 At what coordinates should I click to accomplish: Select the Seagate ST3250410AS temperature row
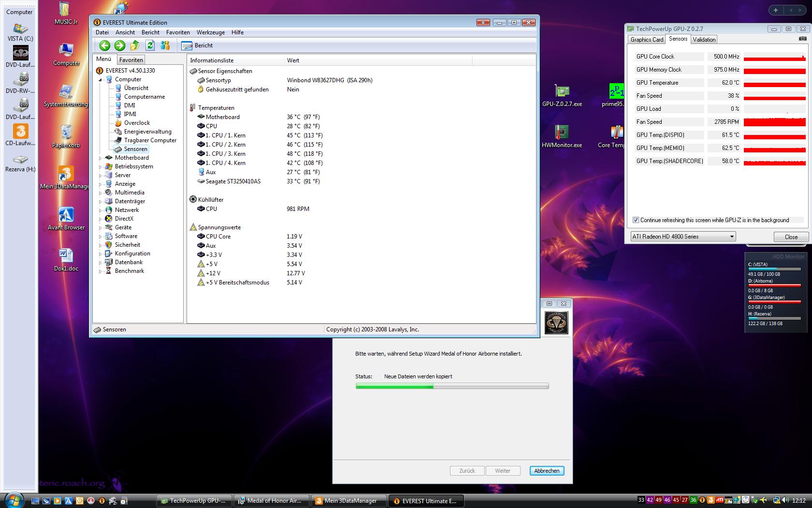(259, 181)
